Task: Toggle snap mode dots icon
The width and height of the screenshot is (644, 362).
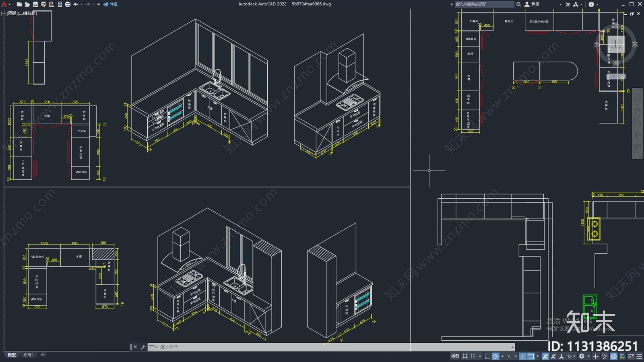Action: pyautogui.click(x=473, y=356)
